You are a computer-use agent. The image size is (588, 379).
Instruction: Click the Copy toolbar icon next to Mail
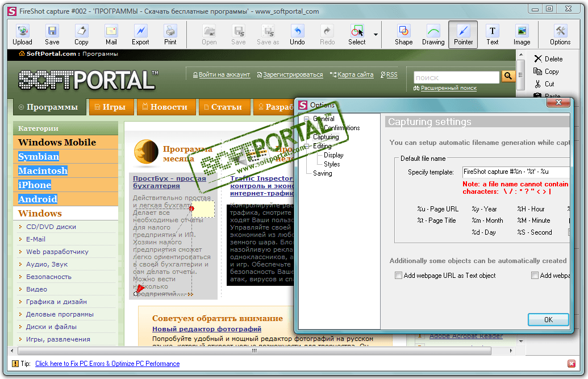(x=81, y=35)
